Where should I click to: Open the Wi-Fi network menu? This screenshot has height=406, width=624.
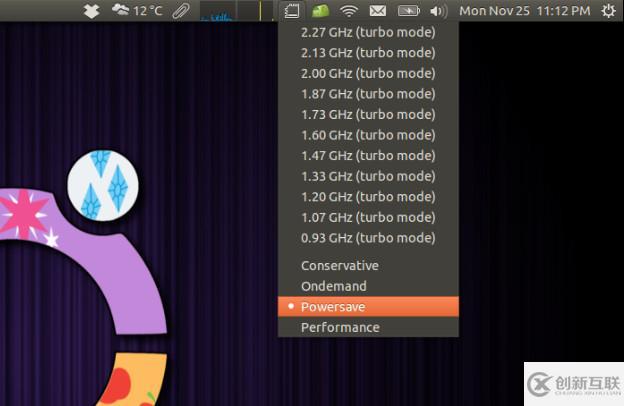(349, 11)
